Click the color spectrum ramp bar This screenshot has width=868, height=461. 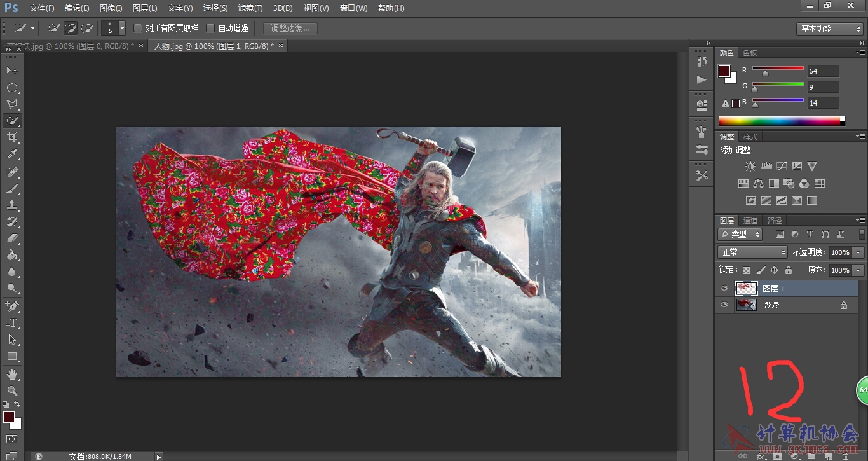(x=782, y=121)
